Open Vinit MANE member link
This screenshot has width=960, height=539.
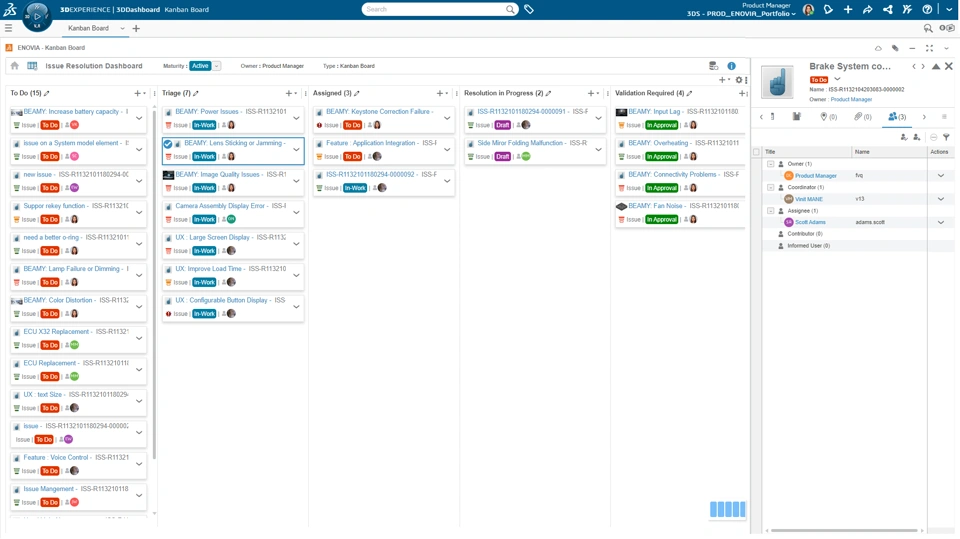pos(809,199)
